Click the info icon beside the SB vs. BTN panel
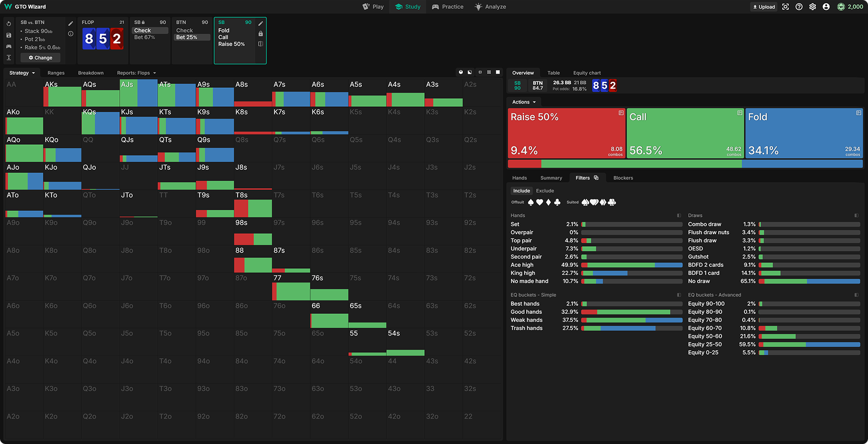 (x=71, y=34)
